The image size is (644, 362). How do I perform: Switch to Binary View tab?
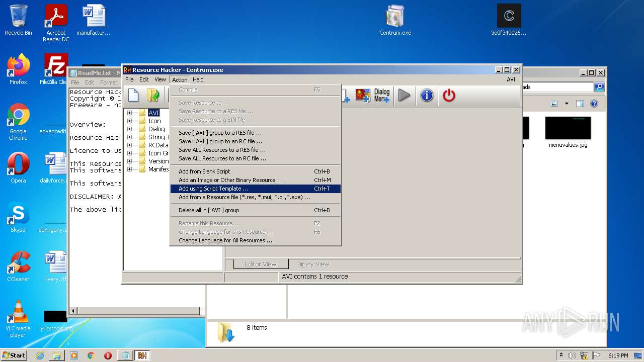click(313, 264)
